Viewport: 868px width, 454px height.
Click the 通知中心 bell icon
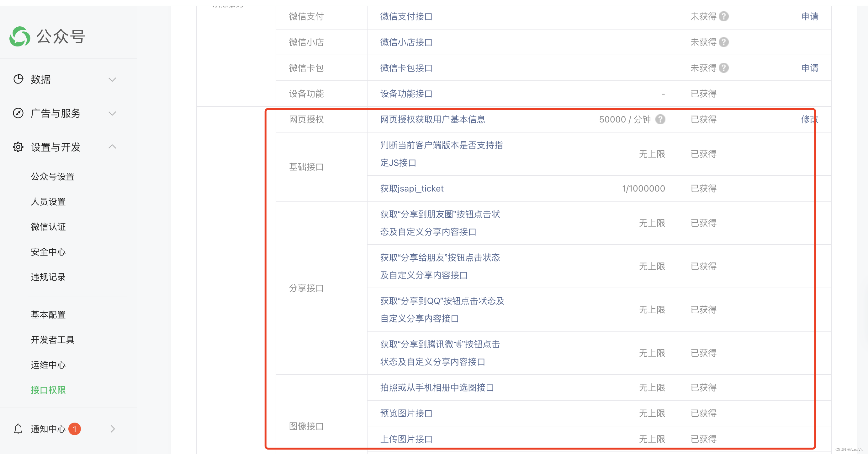(18, 429)
